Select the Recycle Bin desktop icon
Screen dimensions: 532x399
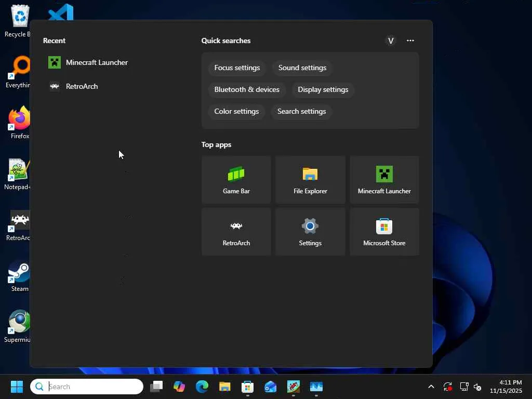(x=18, y=21)
